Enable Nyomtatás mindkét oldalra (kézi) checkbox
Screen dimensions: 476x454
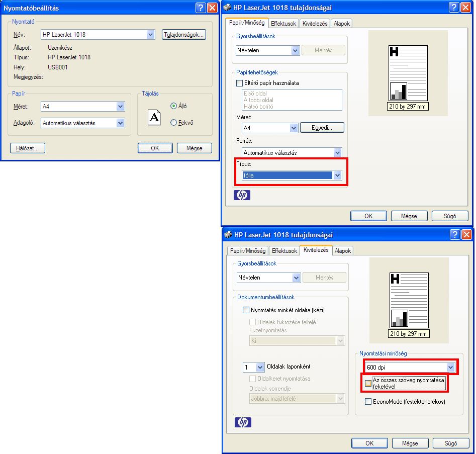point(246,310)
